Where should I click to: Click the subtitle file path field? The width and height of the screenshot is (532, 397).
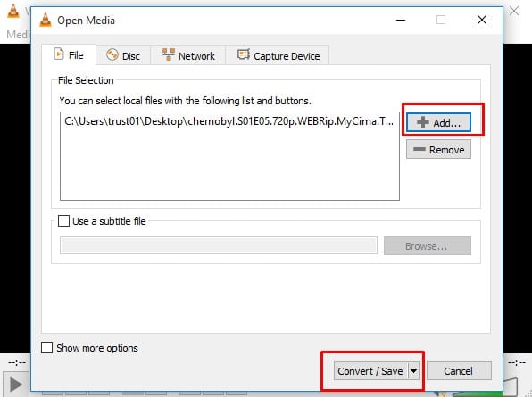click(x=219, y=245)
